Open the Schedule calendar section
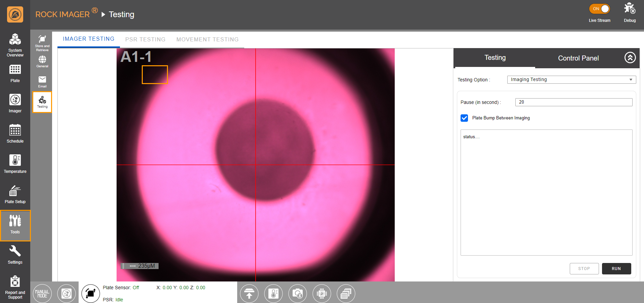 [15, 134]
